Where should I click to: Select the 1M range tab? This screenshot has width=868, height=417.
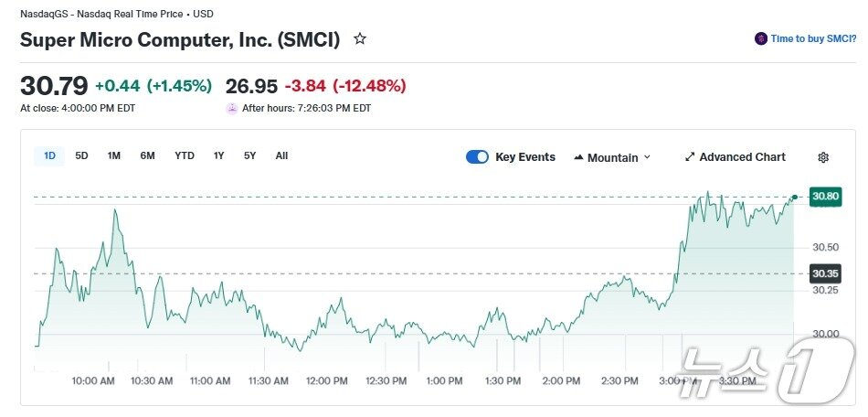pyautogui.click(x=113, y=155)
